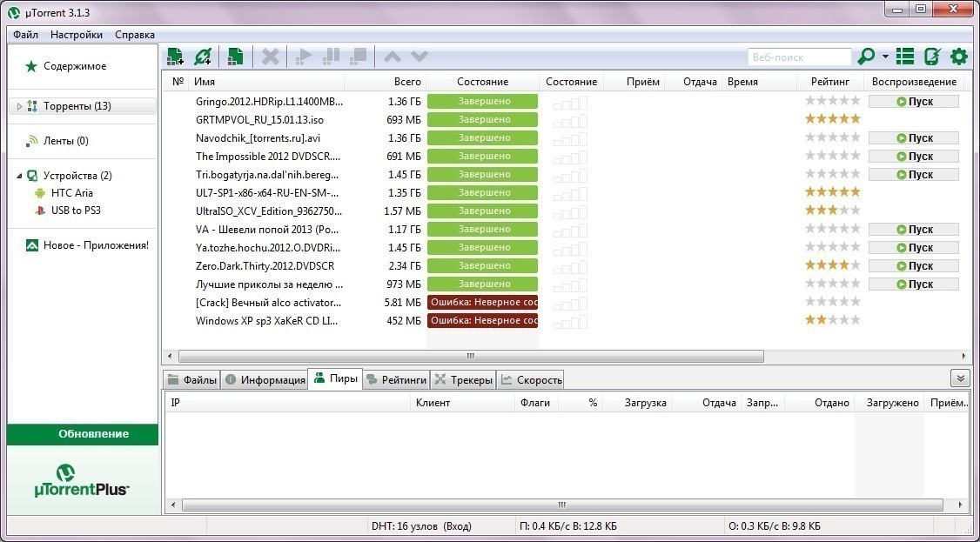This screenshot has height=542, width=980.
Task: Collapse the details pane with chevron button
Action: 960,378
